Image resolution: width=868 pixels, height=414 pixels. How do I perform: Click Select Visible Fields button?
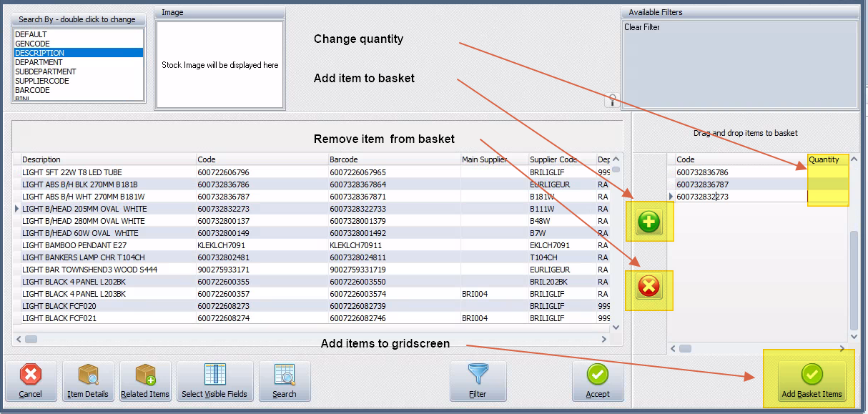click(x=214, y=381)
